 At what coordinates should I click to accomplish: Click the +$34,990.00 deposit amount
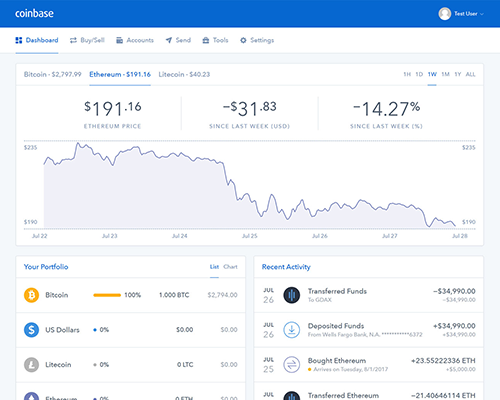pos(454,326)
